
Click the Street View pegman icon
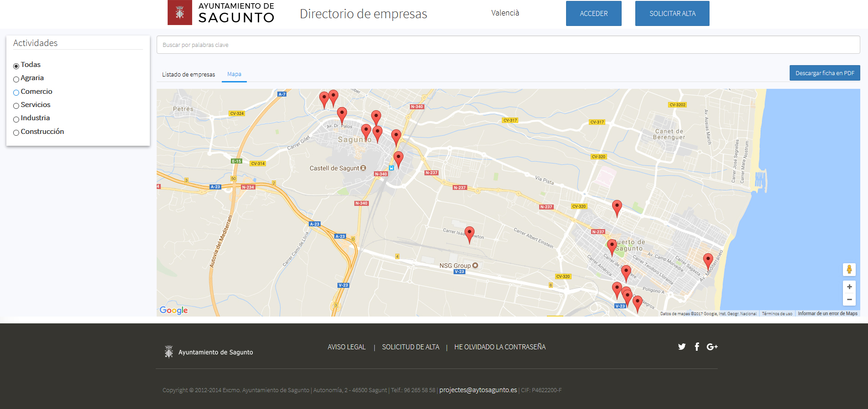(849, 270)
